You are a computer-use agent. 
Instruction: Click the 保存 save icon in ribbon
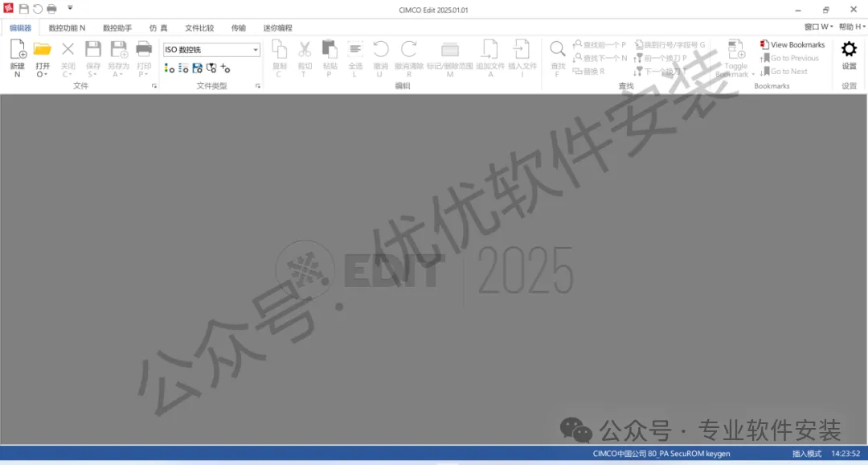pos(93,49)
